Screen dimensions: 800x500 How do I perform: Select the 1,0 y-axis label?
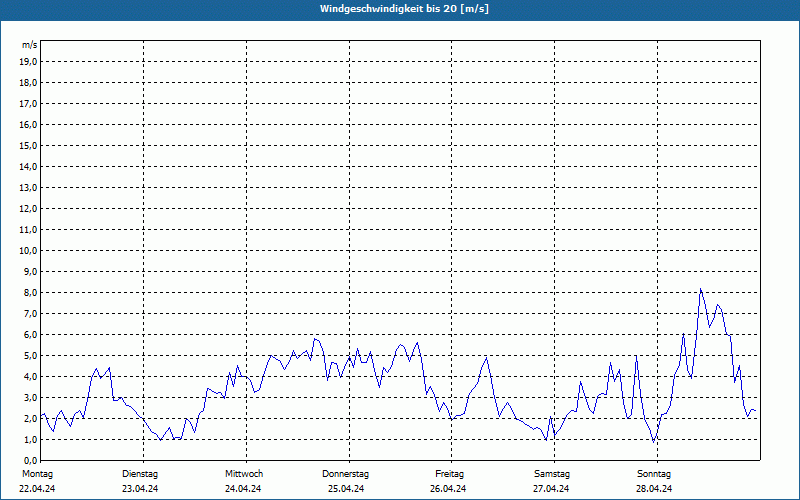(29, 439)
